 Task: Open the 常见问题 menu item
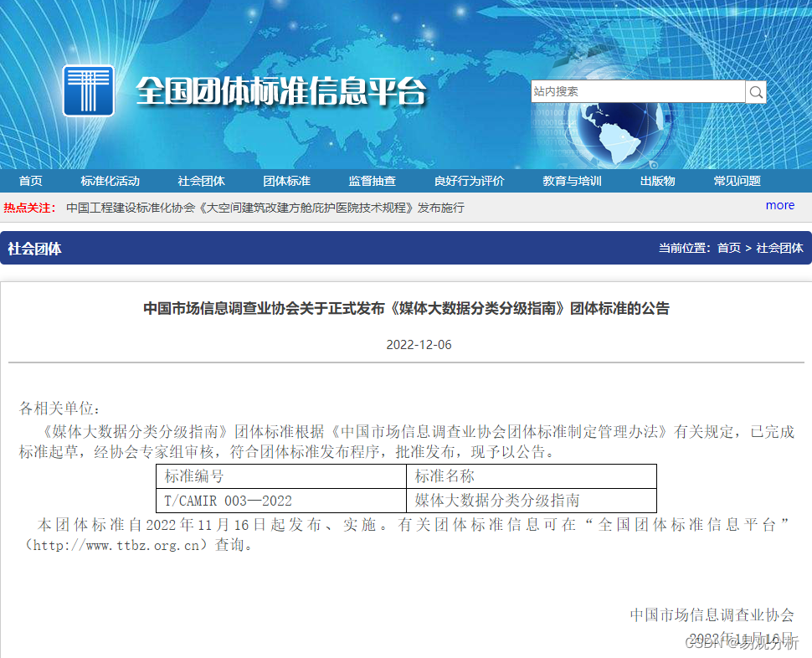[x=737, y=181]
